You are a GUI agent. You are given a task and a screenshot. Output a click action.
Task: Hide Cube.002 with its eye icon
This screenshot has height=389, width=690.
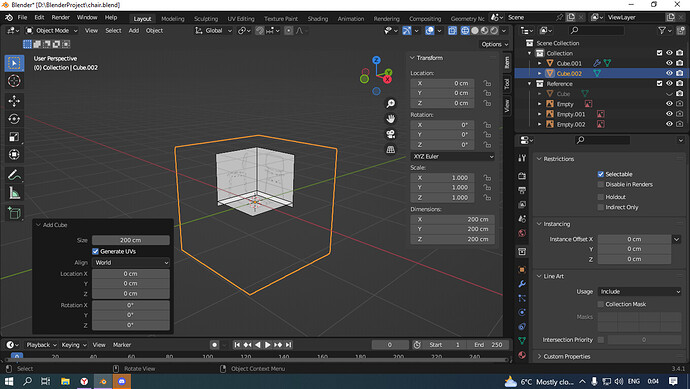pos(669,73)
